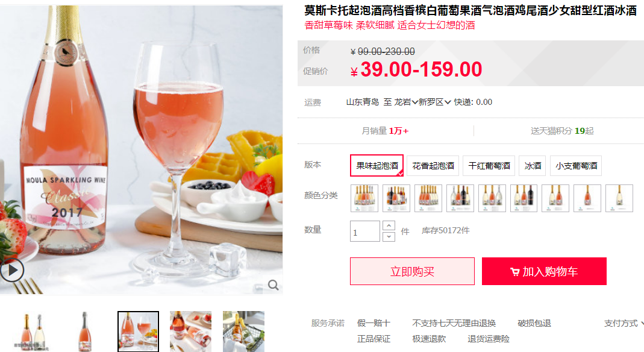Click the magnifier zoom icon on product image
This screenshot has width=644, height=352.
pos(273,284)
